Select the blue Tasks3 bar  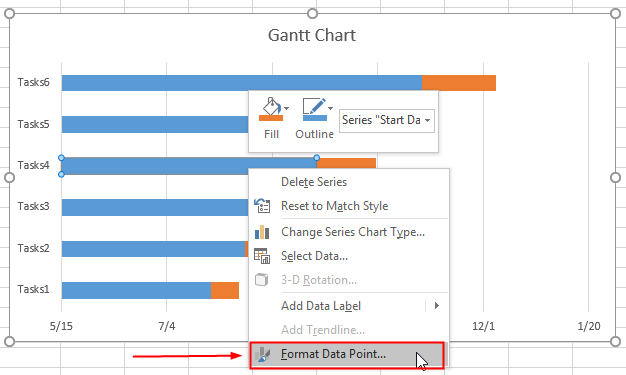155,207
